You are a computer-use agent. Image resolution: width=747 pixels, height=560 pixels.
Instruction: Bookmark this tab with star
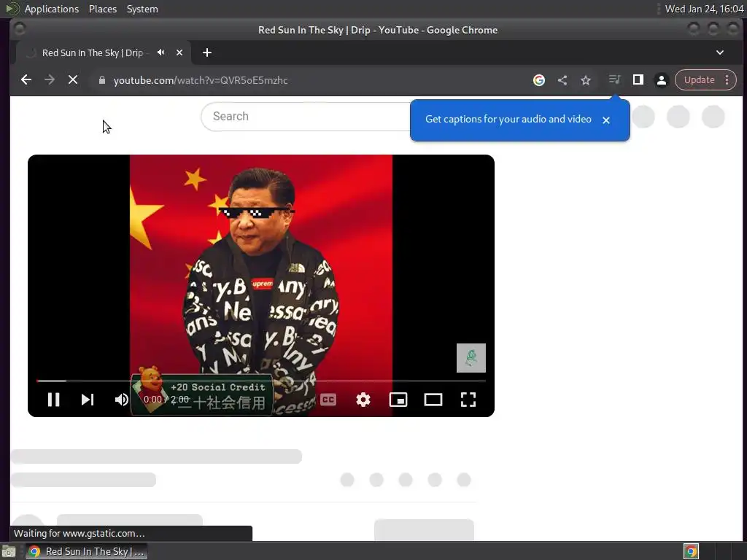(x=586, y=80)
